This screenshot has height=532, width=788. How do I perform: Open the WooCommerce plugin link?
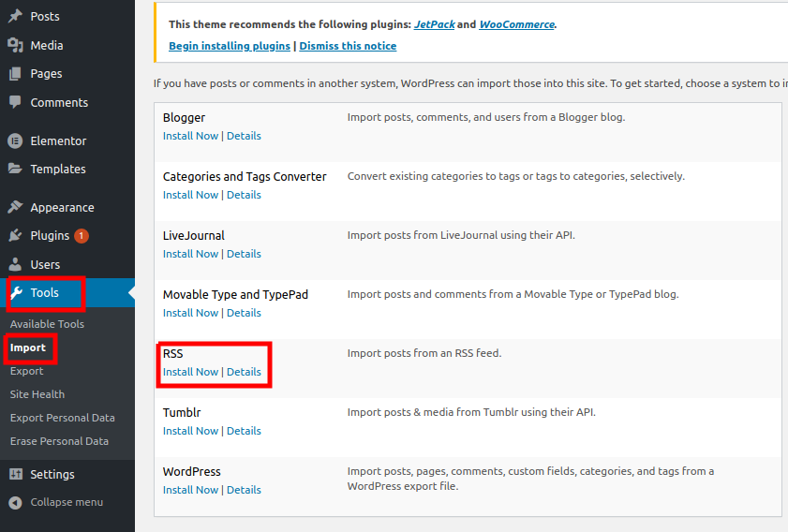(x=516, y=24)
